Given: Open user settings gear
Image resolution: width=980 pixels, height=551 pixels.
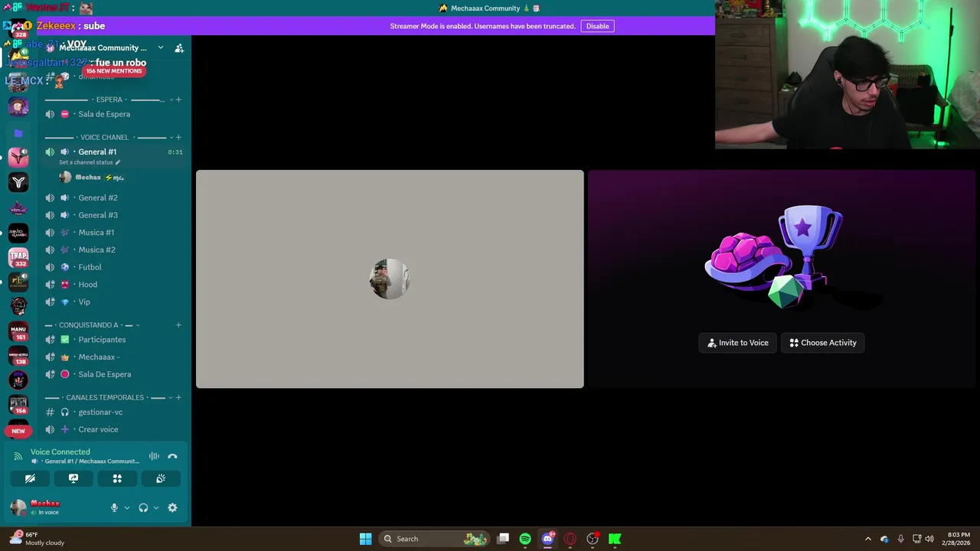Looking at the screenshot, I should pos(172,507).
